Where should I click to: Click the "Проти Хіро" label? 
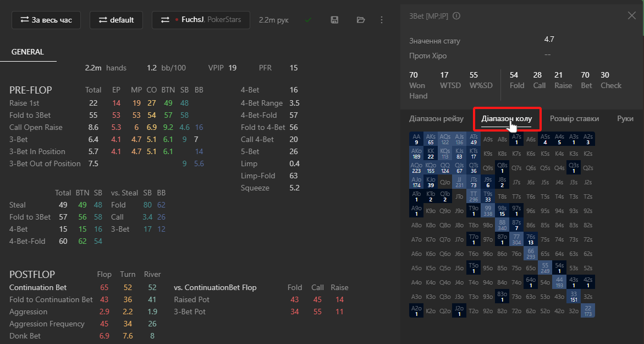(427, 56)
